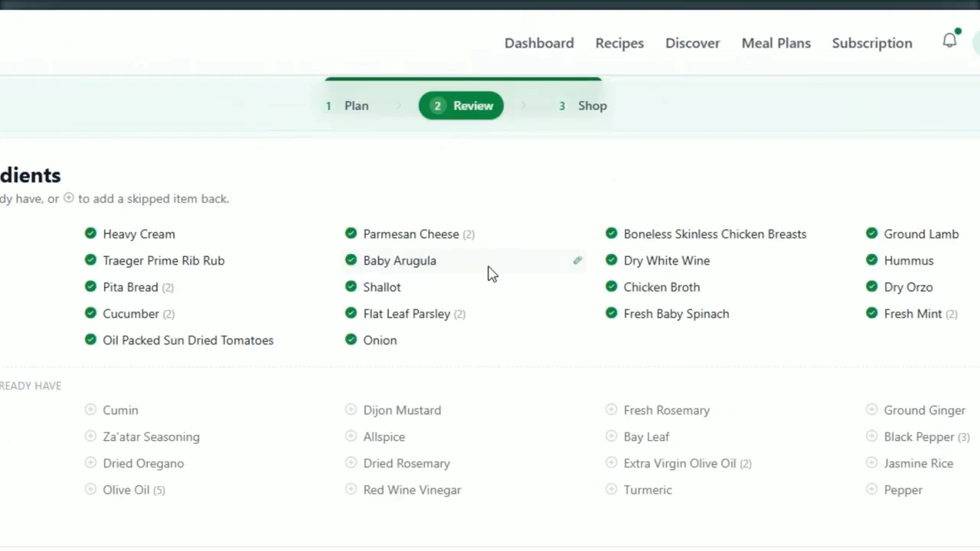This screenshot has width=980, height=551.
Task: Toggle Ground Lamb check mark
Action: coord(871,233)
